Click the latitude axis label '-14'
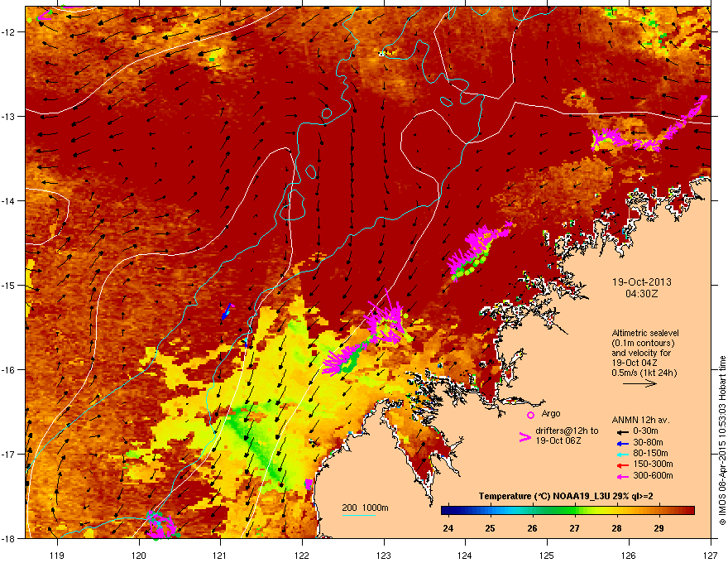 point(8,201)
